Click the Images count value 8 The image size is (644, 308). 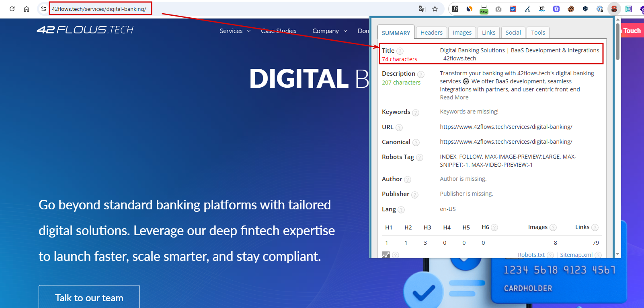pos(556,243)
